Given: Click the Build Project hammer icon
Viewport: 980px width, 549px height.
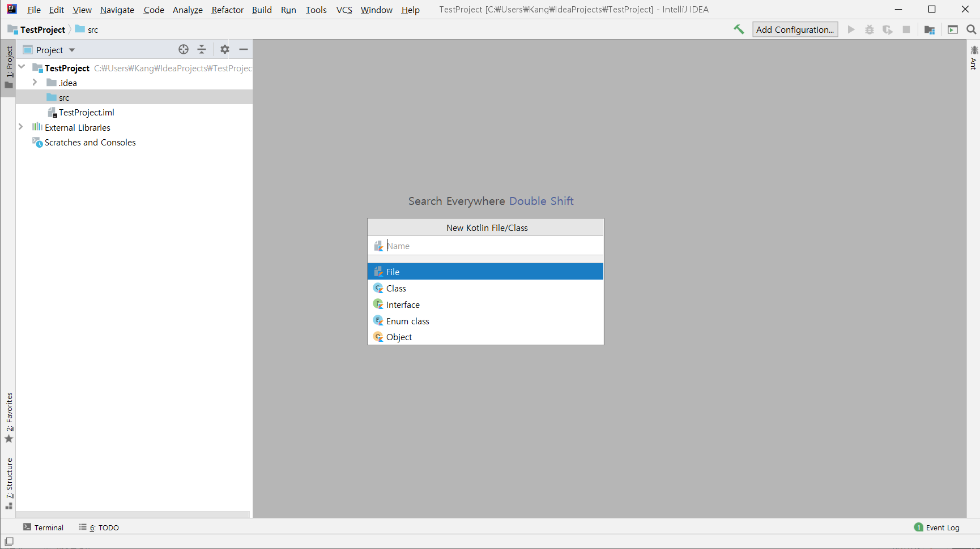Looking at the screenshot, I should 739,29.
